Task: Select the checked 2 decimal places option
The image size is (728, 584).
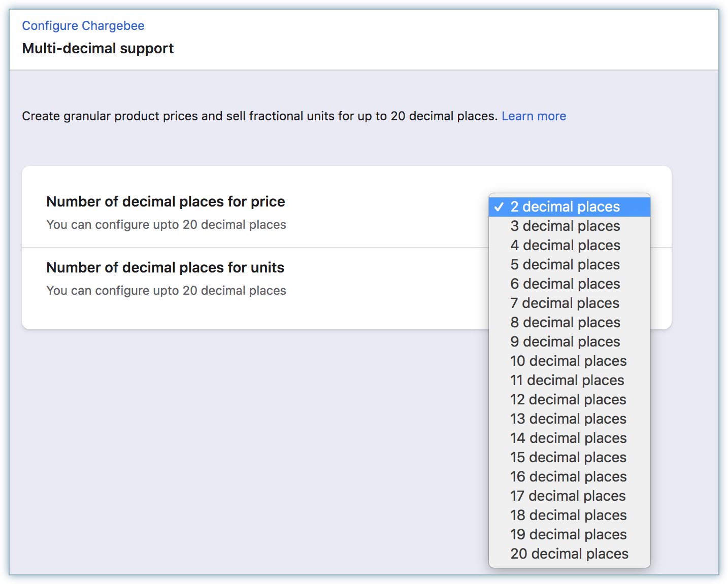Action: (x=565, y=207)
